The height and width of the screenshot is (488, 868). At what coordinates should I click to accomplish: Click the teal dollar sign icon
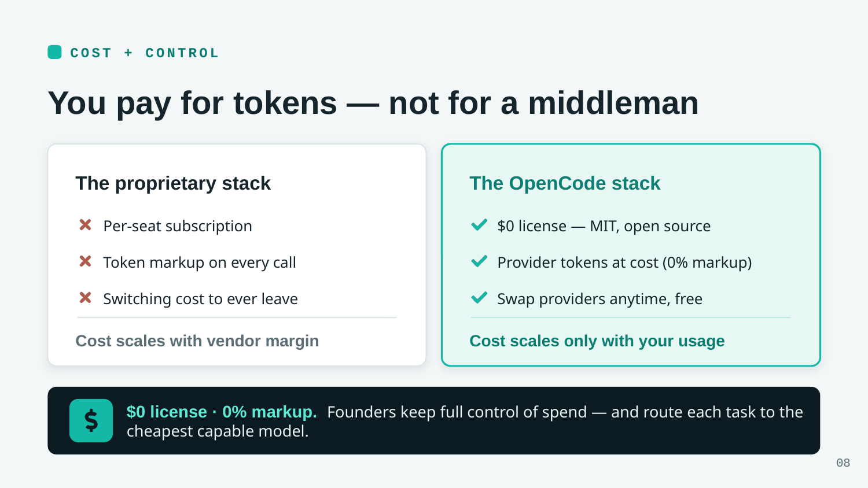pyautogui.click(x=91, y=420)
